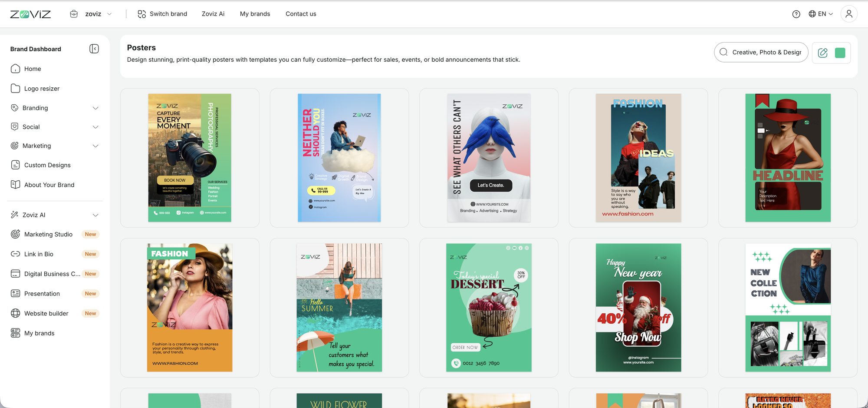
Task: Click the Social heart icon
Action: 14,126
